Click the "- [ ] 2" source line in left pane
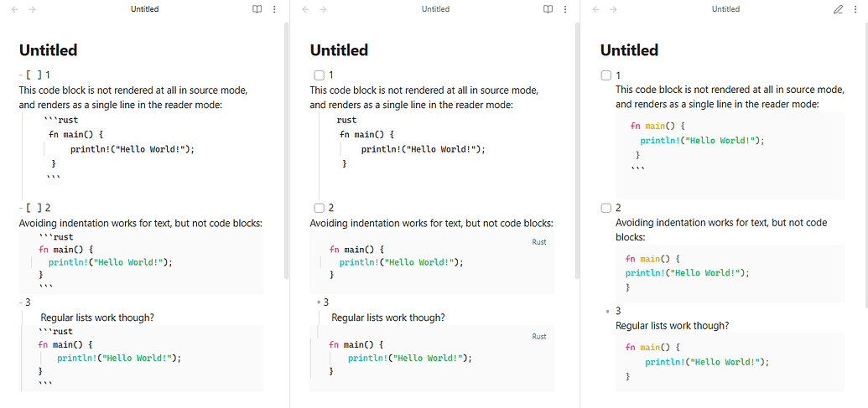The width and height of the screenshot is (868, 408). tap(35, 209)
